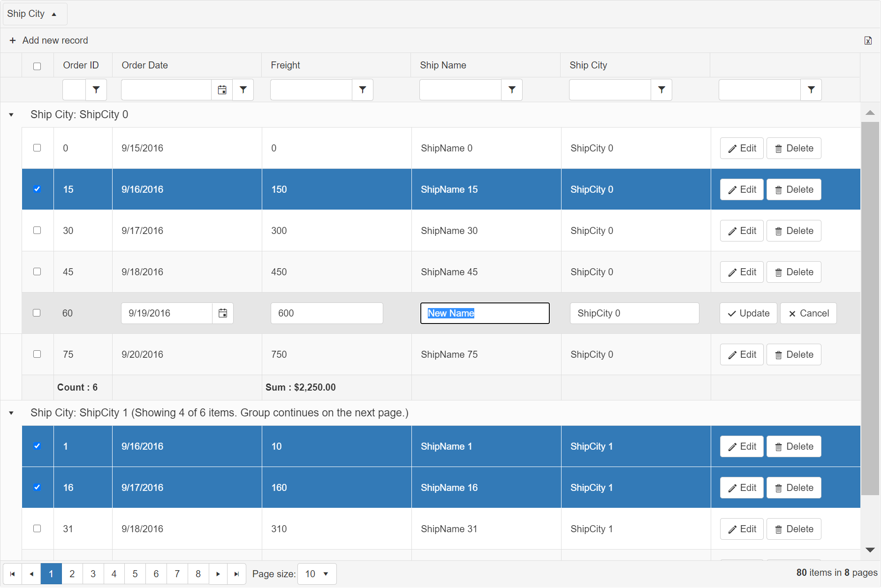This screenshot has width=881, height=588.
Task: Open filter menu for Ship City column
Action: click(x=661, y=90)
